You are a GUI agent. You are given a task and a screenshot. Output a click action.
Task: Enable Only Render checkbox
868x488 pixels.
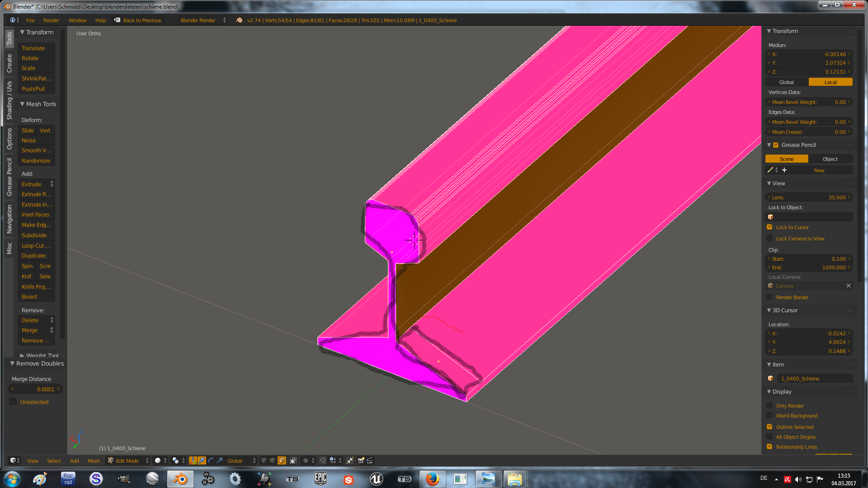(769, 406)
